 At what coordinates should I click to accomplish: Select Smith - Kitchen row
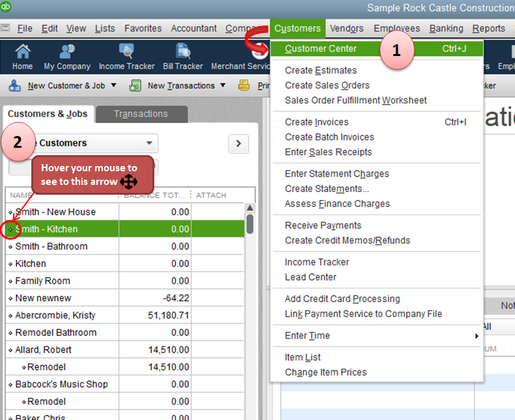tap(125, 229)
